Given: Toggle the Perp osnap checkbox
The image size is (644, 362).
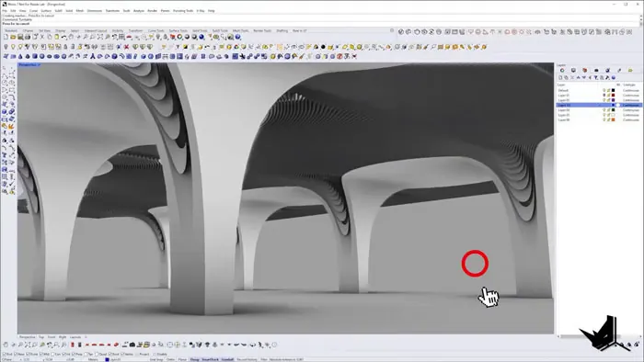Looking at the screenshot, I should pos(74,355).
